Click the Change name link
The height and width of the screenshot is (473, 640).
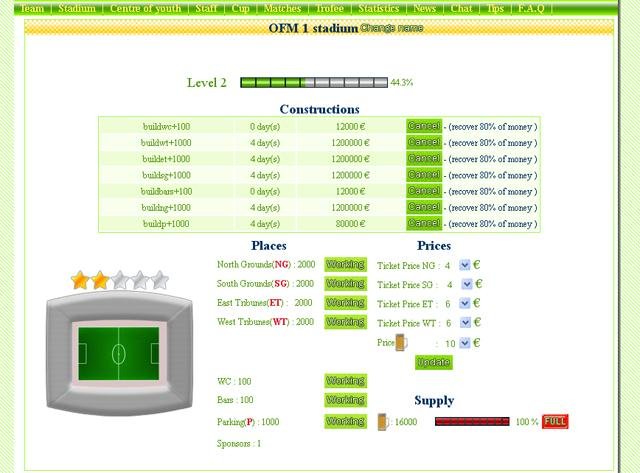click(391, 28)
